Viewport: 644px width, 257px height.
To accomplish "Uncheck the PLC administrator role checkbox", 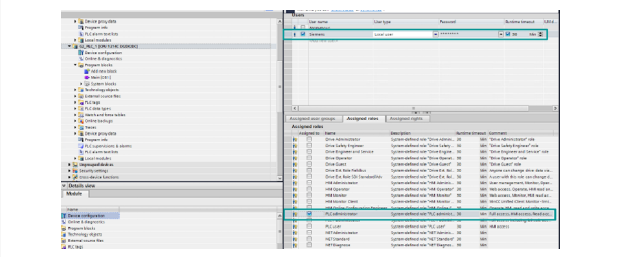I will pos(309,214).
